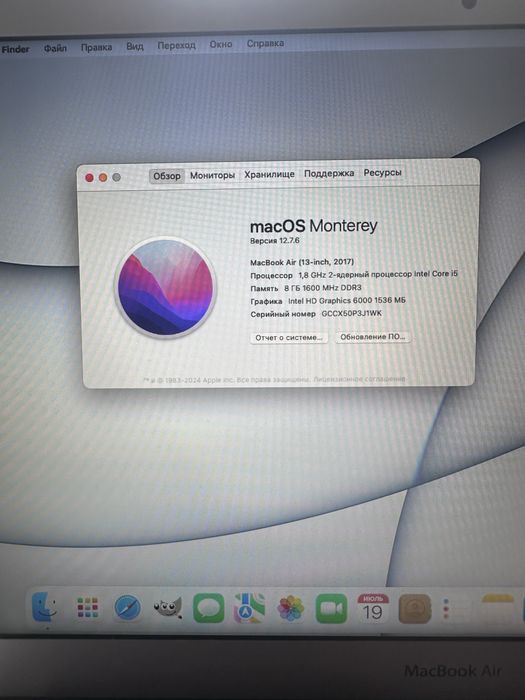Open FaceTime app in Dock
The image size is (525, 700).
coord(331,608)
